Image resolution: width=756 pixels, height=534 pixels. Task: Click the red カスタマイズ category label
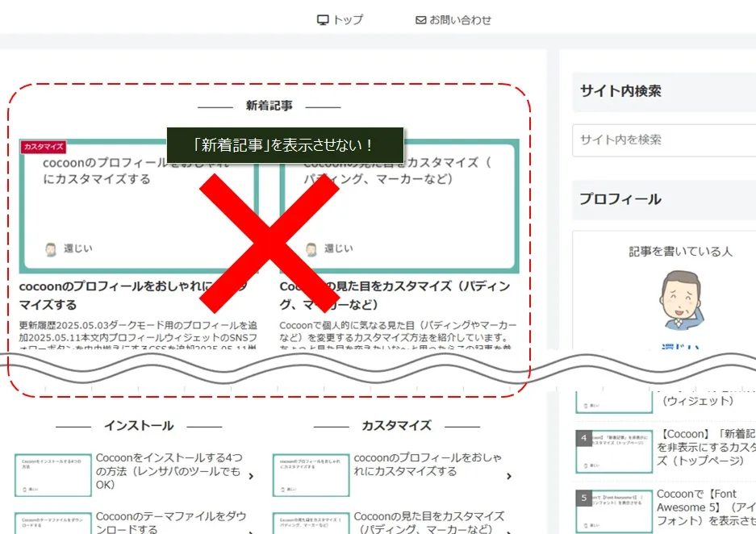[x=44, y=147]
